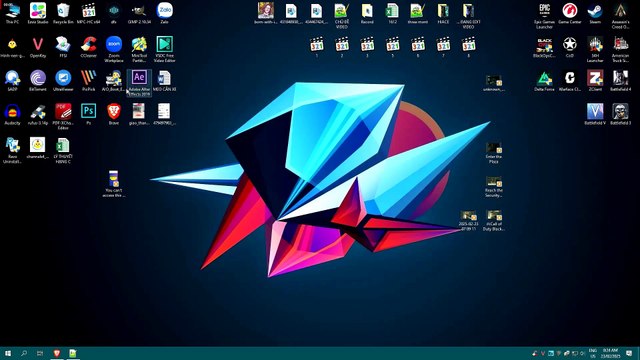640x360 pixels.
Task: Select the Battlefield 4 icon
Action: click(620, 81)
